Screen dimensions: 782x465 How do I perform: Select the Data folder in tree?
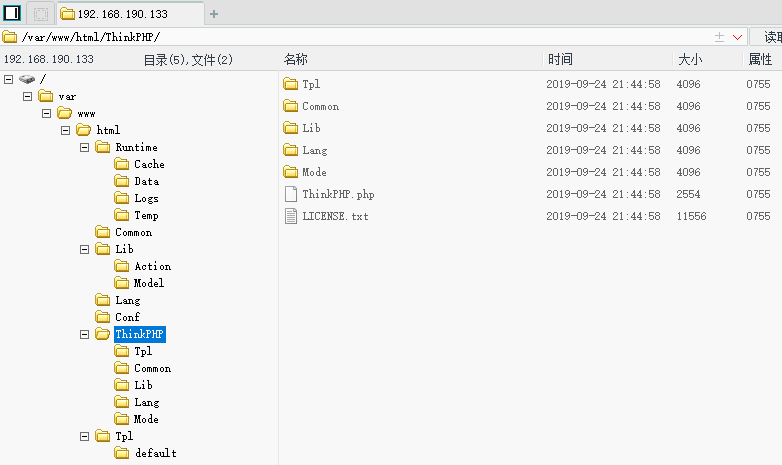[x=147, y=181]
